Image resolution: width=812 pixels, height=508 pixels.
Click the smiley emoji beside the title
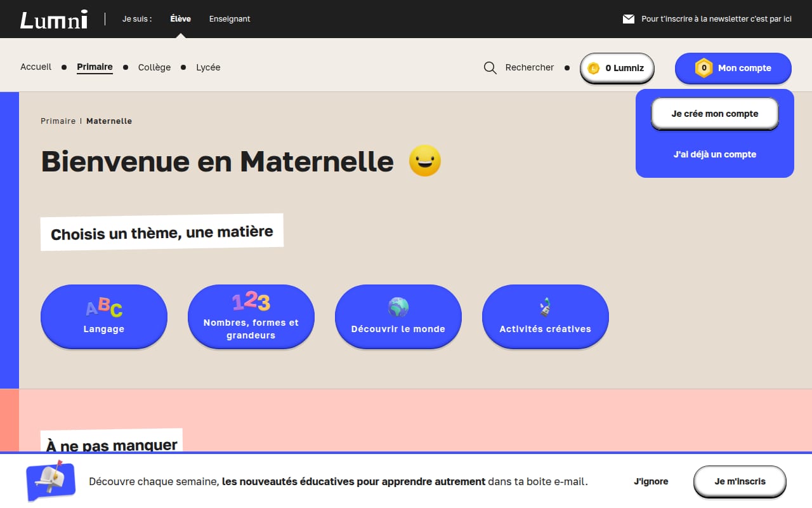click(425, 161)
